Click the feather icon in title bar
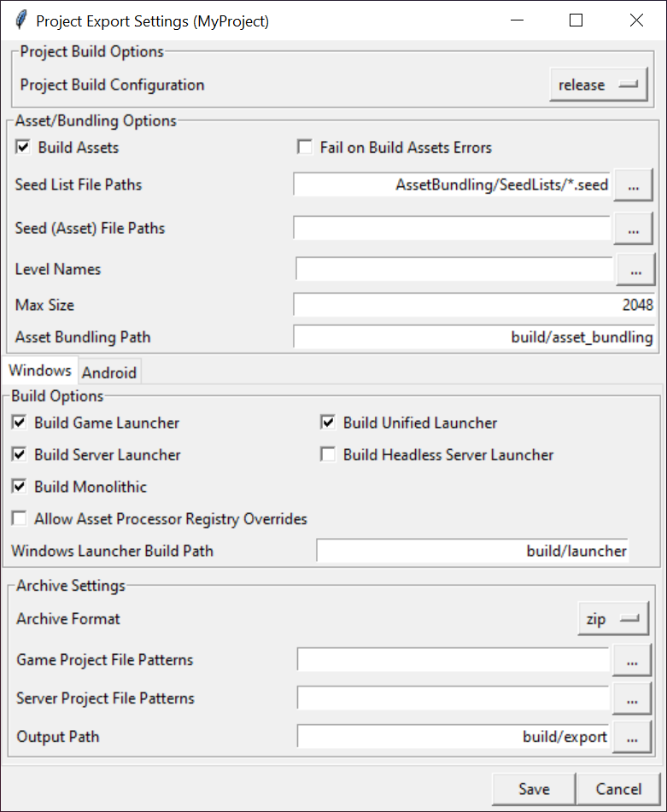Screen dimensions: 667x812 pyautogui.click(x=20, y=20)
